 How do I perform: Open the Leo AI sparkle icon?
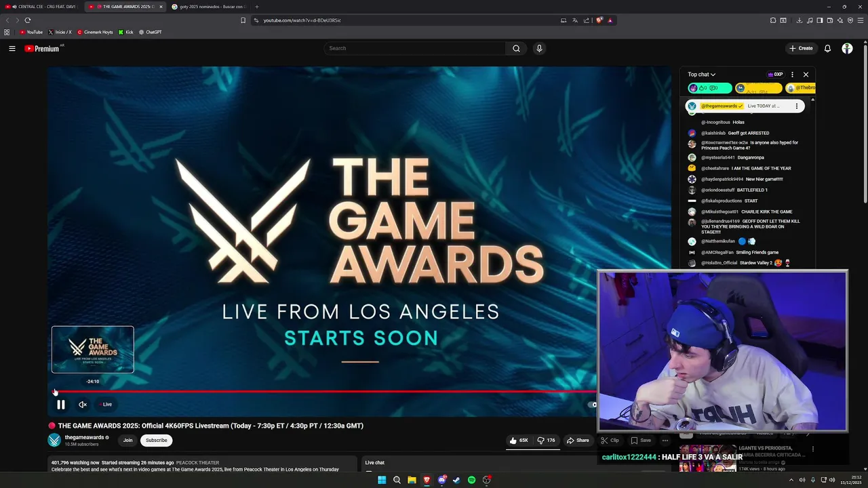click(840, 20)
